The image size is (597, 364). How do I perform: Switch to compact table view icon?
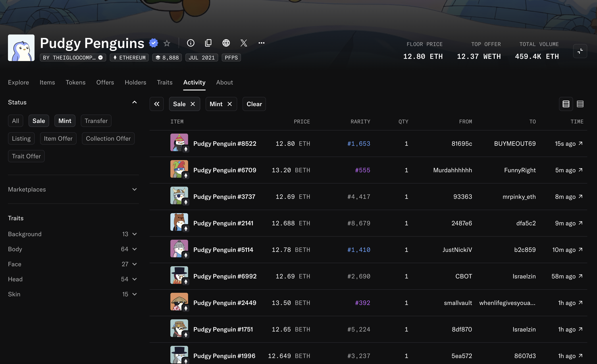pyautogui.click(x=580, y=104)
